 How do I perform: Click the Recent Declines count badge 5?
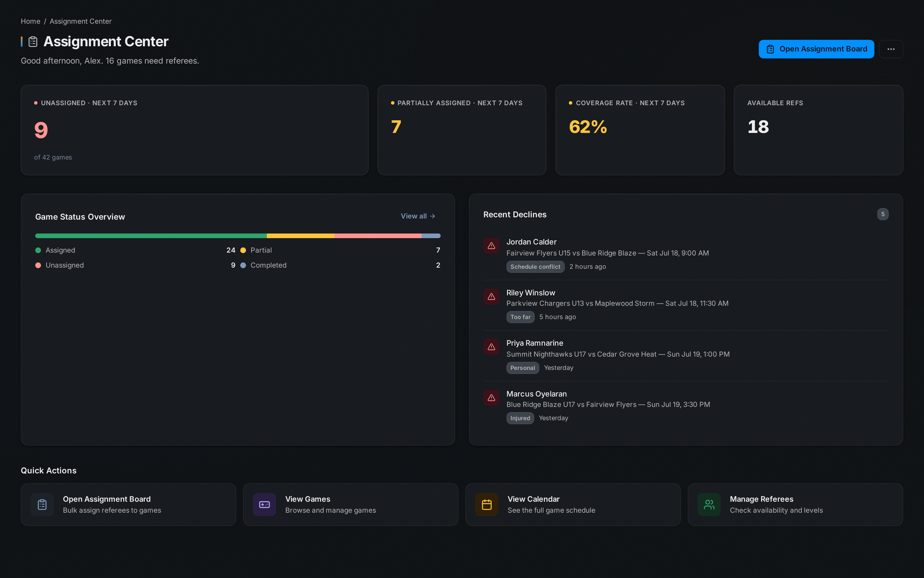(883, 214)
